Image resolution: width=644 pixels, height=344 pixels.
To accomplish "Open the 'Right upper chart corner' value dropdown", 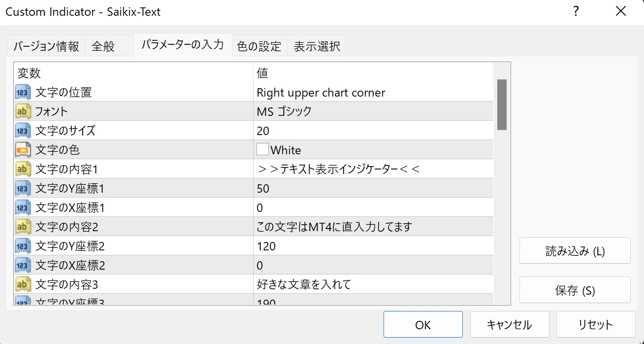I will tap(373, 93).
